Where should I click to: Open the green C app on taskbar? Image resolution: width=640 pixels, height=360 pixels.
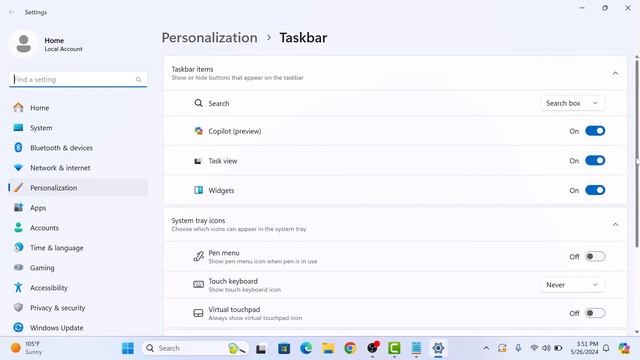pos(394,348)
